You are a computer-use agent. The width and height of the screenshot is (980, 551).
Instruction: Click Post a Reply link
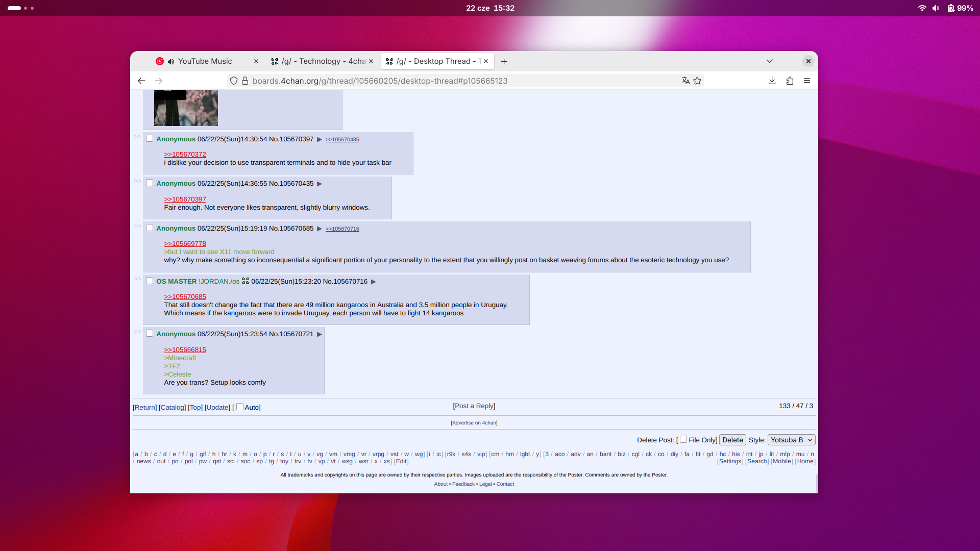474,406
